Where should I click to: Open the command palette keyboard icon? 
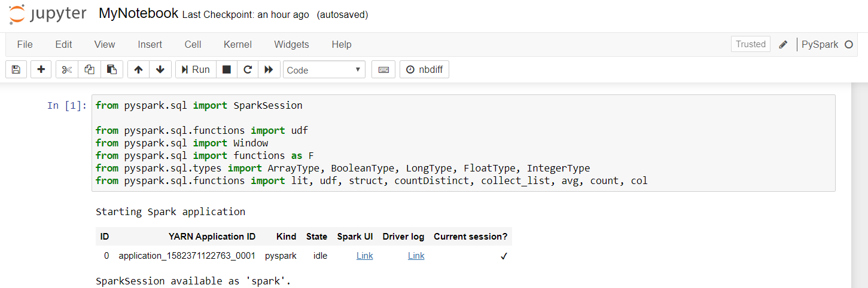[383, 69]
